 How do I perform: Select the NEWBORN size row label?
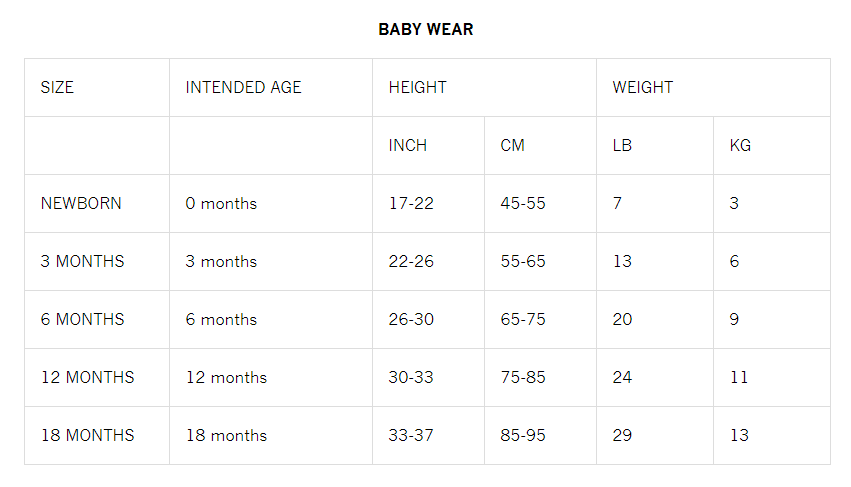pyautogui.click(x=81, y=204)
